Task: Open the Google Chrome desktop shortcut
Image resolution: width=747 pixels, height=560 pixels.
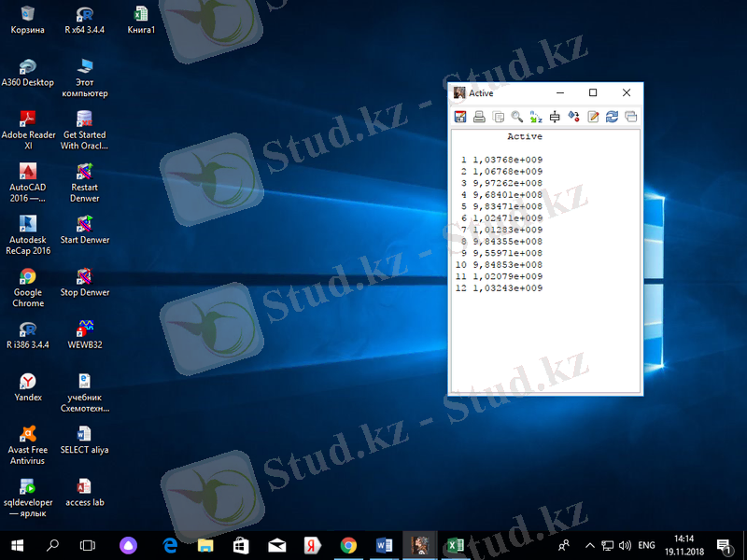Action: (x=28, y=287)
